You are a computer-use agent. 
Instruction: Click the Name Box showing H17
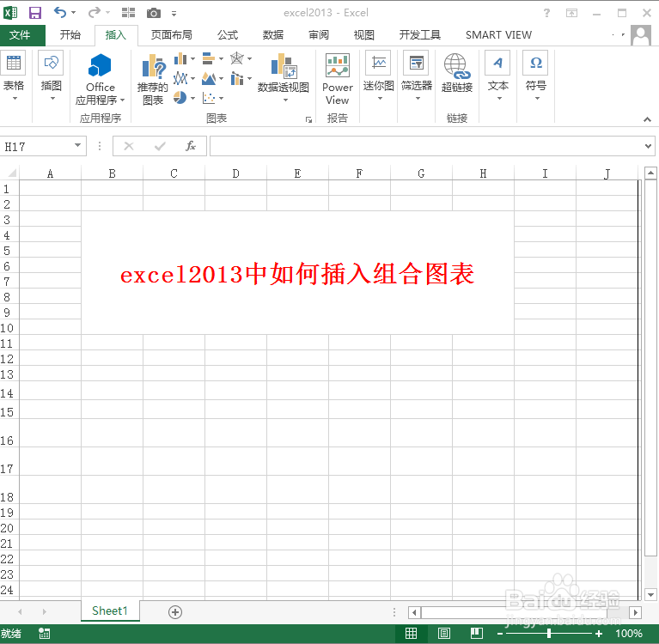pyautogui.click(x=38, y=146)
